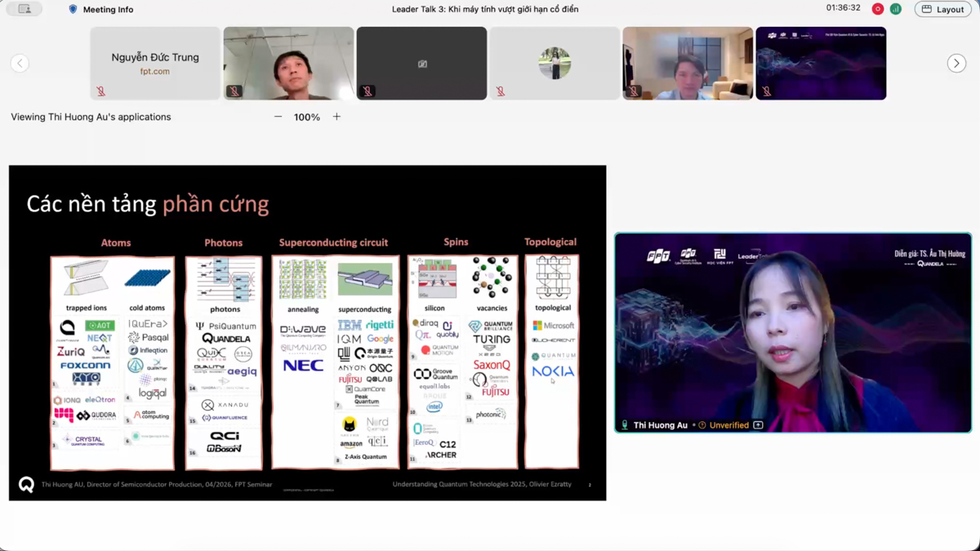Image resolution: width=980 pixels, height=551 pixels.
Task: Open the Meeting Info shield icon
Action: coord(73,9)
